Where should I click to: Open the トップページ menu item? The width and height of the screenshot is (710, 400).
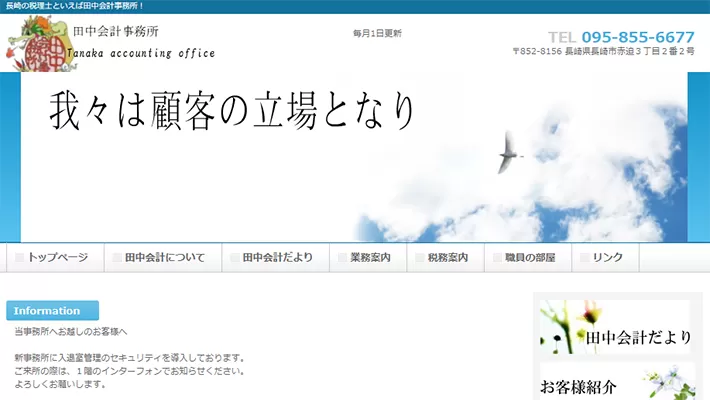tap(57, 258)
